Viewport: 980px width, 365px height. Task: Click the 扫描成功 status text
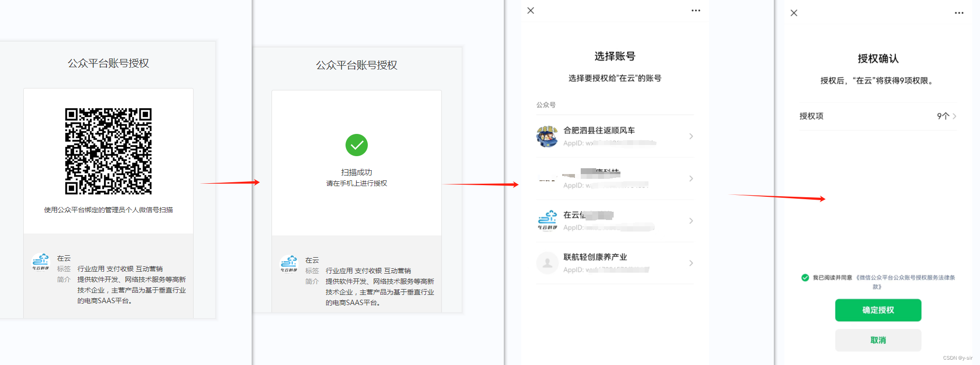(x=357, y=172)
